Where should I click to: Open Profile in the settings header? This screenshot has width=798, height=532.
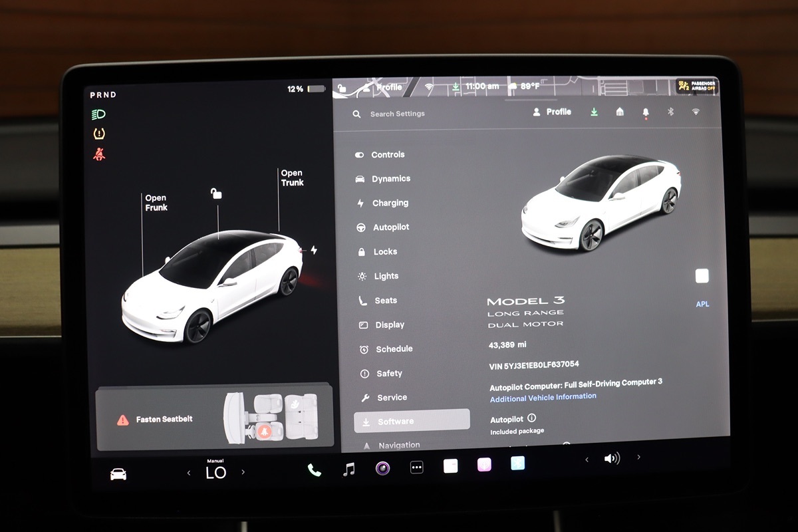click(552, 112)
